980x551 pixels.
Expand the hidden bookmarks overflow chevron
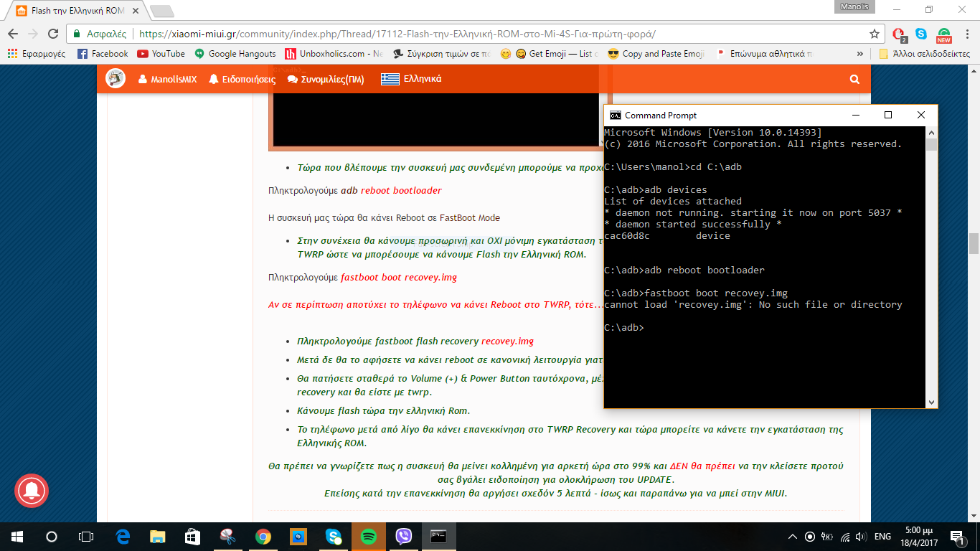(860, 54)
